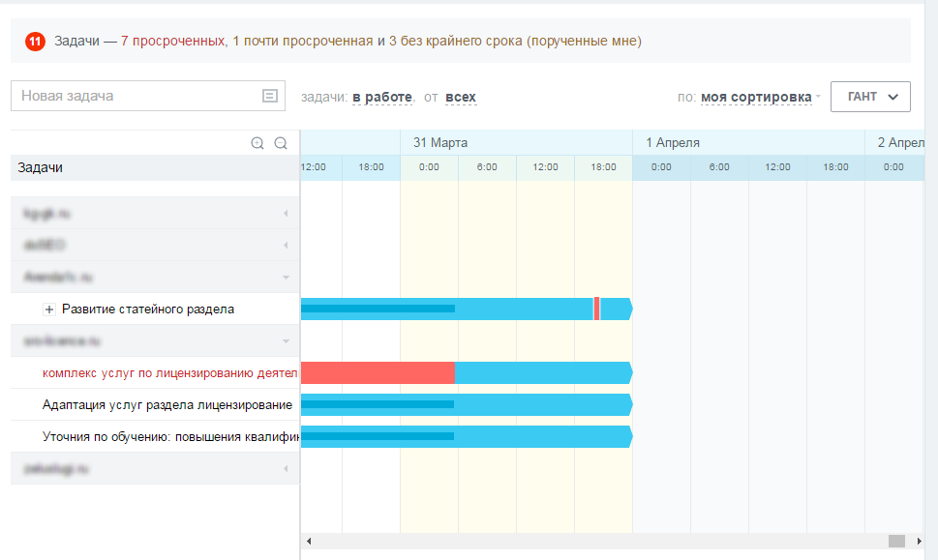Click the left arrow of the horizontal scrollbar
Image resolution: width=938 pixels, height=560 pixels.
309,541
